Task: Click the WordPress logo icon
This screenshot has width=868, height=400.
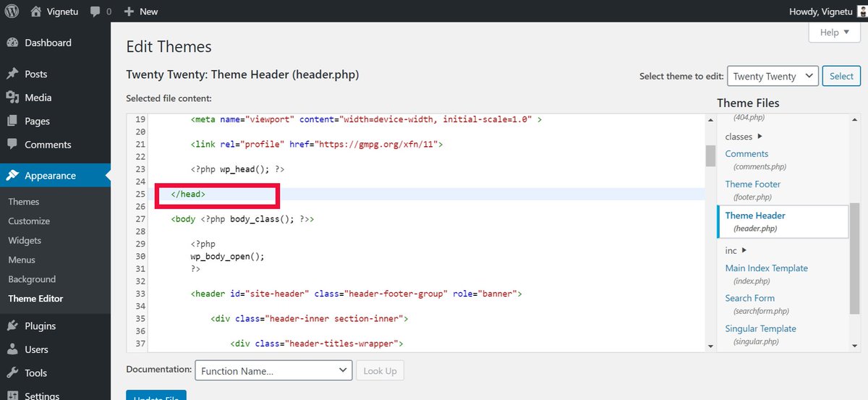Action: pyautogui.click(x=12, y=12)
